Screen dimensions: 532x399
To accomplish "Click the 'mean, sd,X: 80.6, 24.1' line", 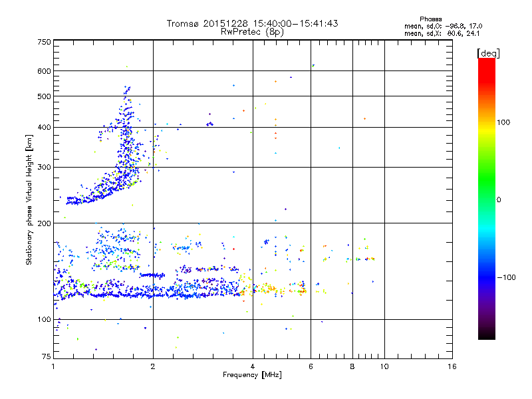I will [442, 33].
